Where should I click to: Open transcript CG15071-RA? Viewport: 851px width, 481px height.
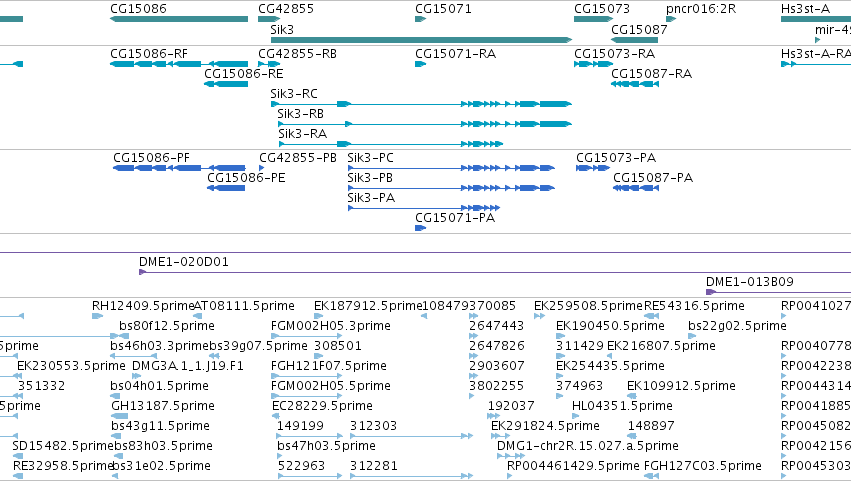455,54
